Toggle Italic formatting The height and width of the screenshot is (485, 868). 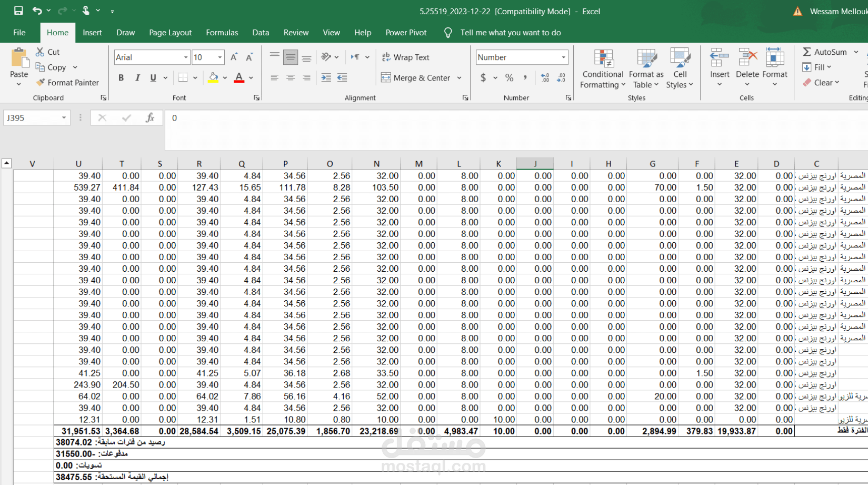tap(137, 77)
